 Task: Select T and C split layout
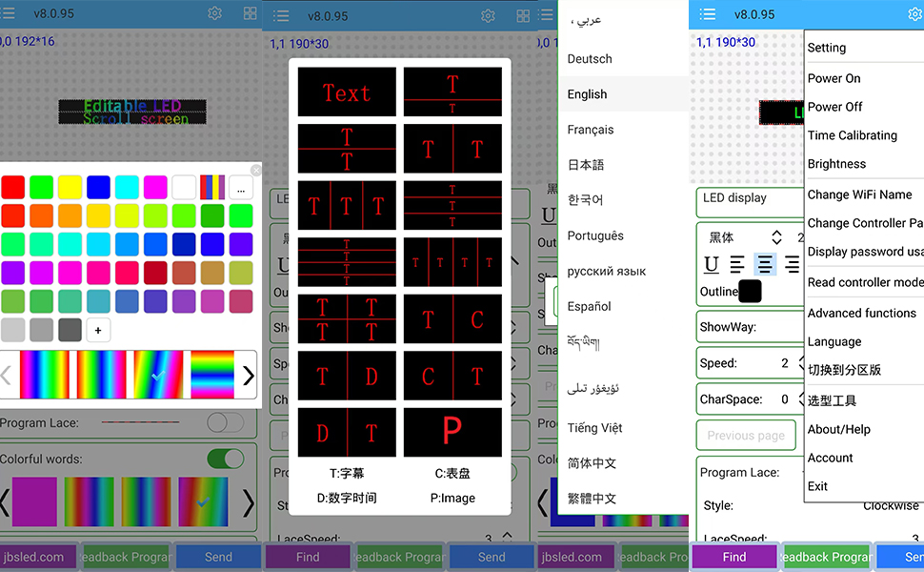pyautogui.click(x=452, y=318)
